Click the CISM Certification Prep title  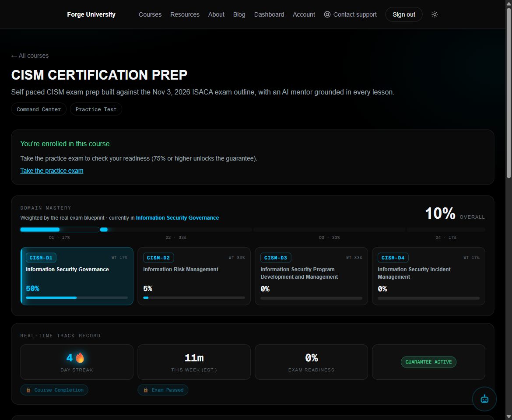click(99, 75)
